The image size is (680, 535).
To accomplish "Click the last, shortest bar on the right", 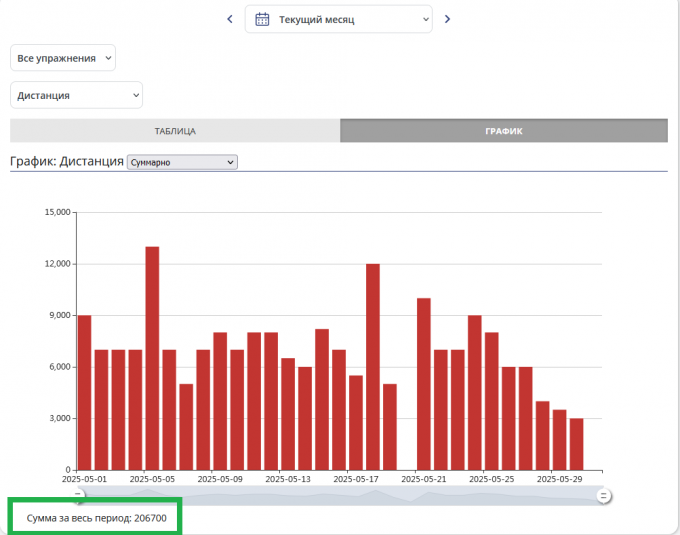I will tap(577, 444).
